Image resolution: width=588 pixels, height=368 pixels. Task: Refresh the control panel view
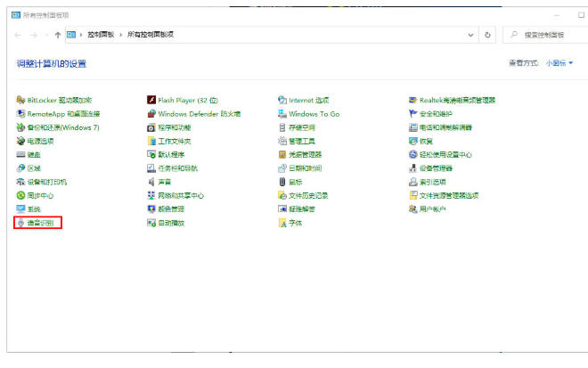coord(487,35)
